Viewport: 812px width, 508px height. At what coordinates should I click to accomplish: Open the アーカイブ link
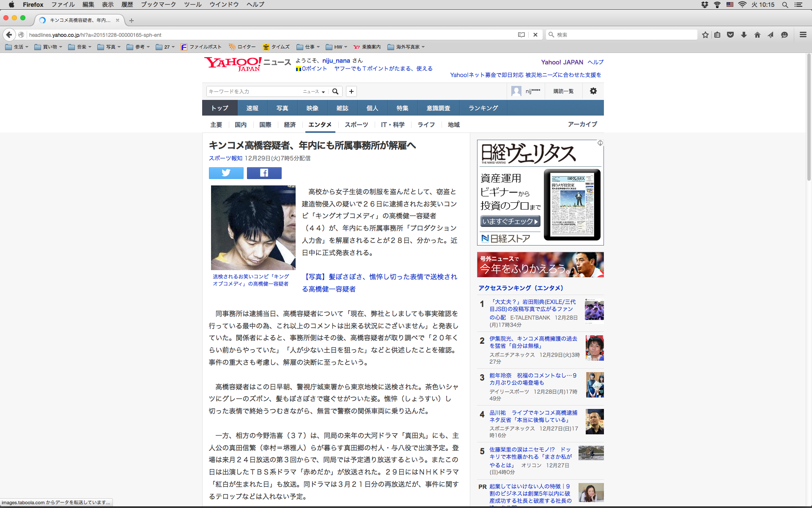click(582, 124)
